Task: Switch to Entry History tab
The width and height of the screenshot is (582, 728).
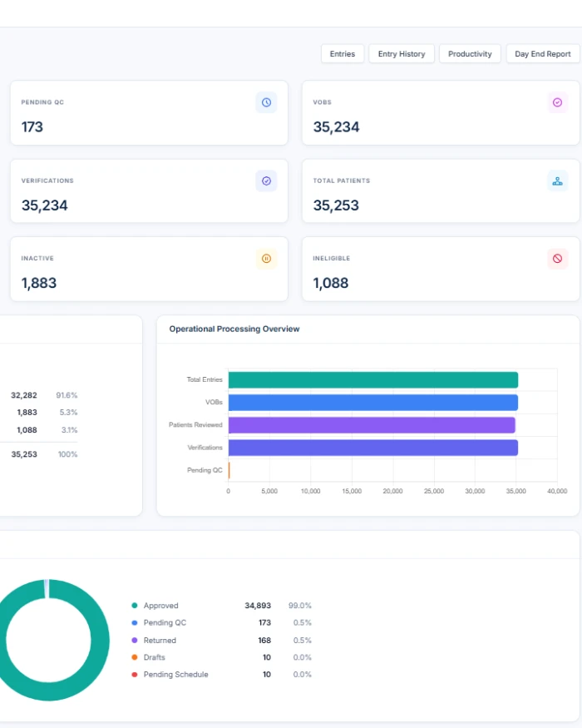Action: (x=402, y=54)
